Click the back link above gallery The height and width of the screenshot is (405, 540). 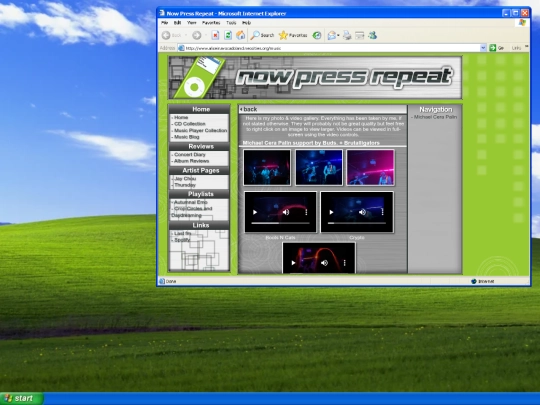(250, 109)
